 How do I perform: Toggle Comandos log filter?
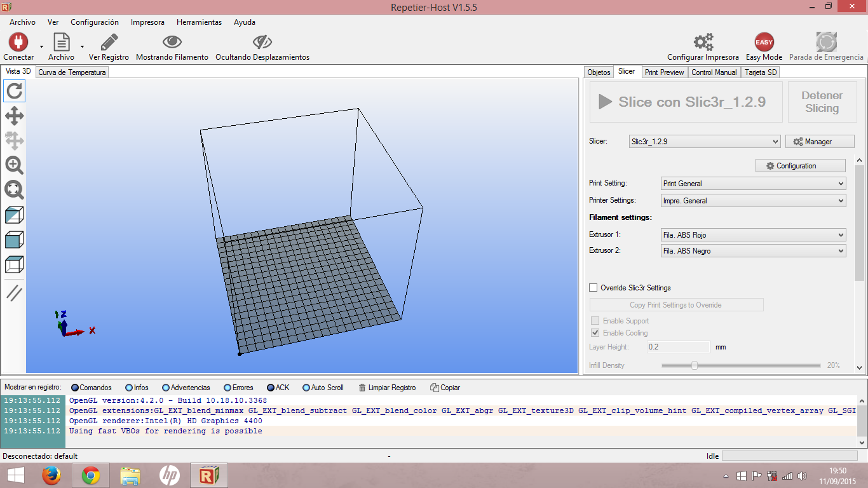point(92,388)
